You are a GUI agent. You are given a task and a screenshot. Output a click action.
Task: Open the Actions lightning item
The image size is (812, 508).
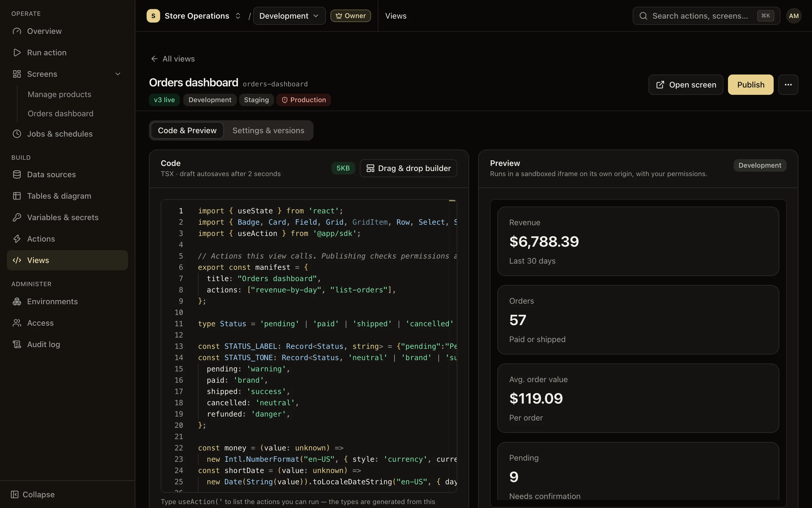click(x=67, y=239)
